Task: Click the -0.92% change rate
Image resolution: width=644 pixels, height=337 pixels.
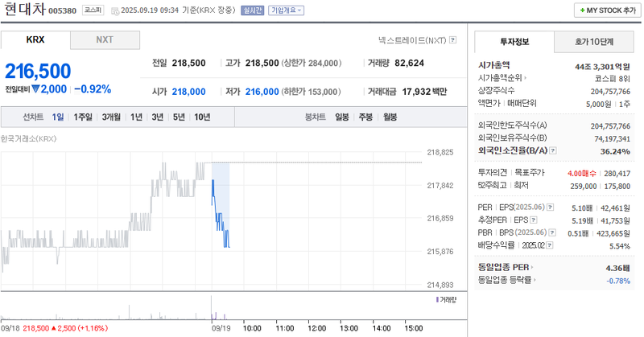Action: coord(93,89)
